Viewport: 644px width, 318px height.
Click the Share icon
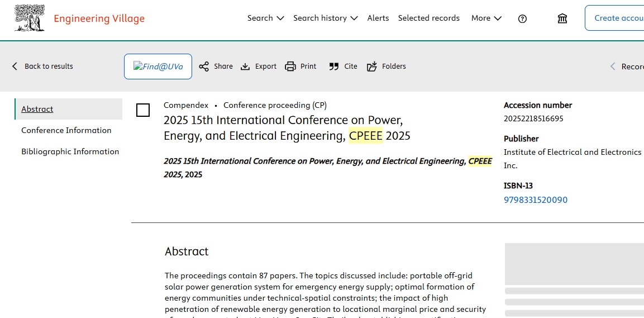[204, 67]
